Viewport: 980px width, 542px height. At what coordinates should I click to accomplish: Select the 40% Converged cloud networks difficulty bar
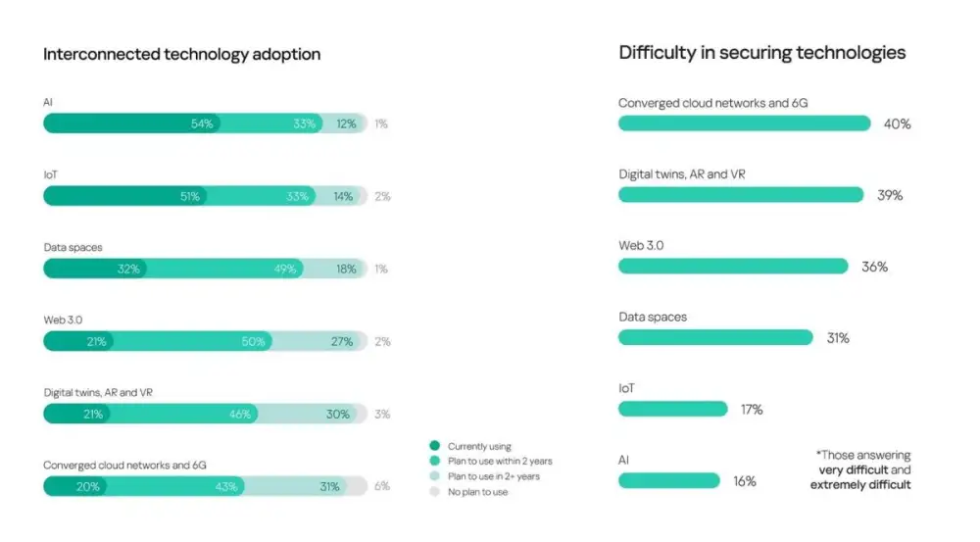(744, 123)
